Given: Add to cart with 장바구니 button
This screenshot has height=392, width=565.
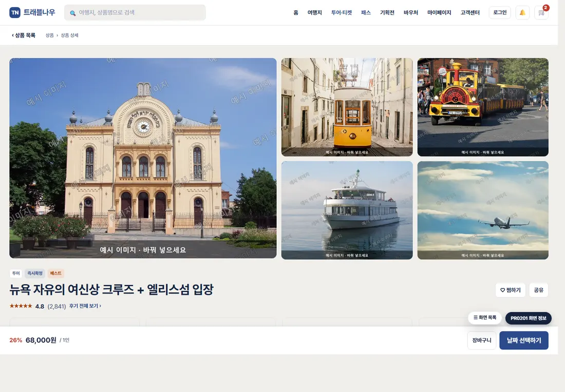Looking at the screenshot, I should [x=482, y=341].
